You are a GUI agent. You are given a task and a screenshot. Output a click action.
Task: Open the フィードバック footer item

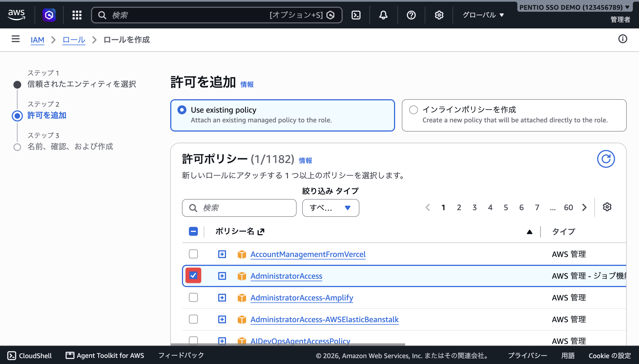[x=181, y=355]
